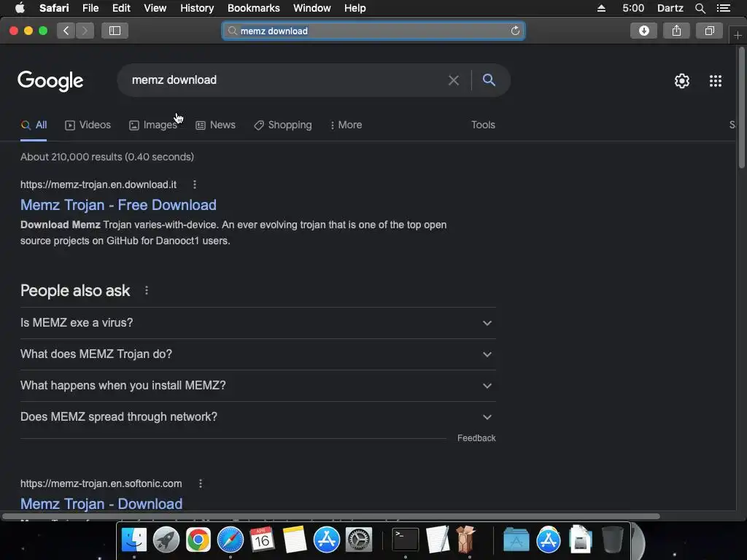Click the Google search magnifier button

pos(489,80)
